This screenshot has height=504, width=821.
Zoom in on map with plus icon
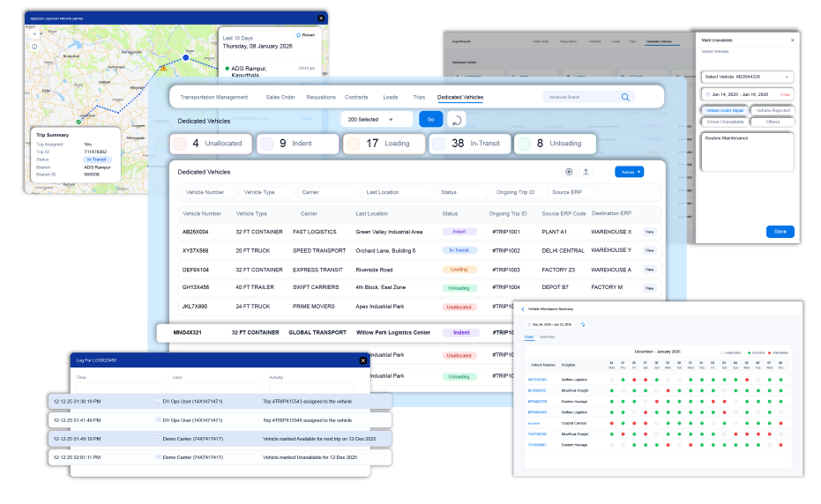click(34, 32)
